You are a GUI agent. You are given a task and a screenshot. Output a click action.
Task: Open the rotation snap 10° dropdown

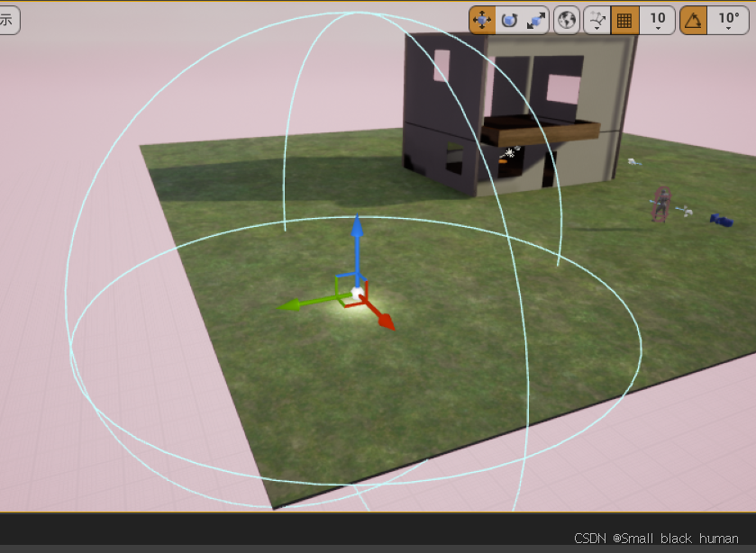pos(728,20)
